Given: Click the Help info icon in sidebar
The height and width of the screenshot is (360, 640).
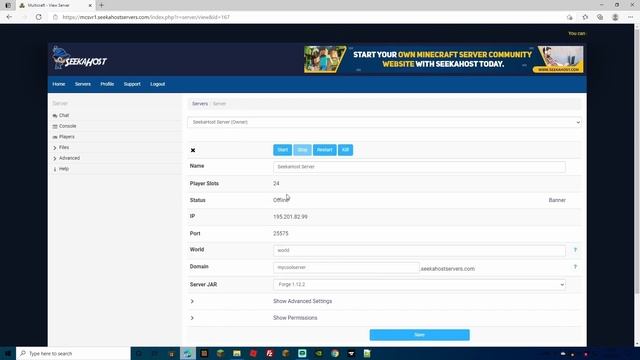Looking at the screenshot, I should (x=55, y=169).
